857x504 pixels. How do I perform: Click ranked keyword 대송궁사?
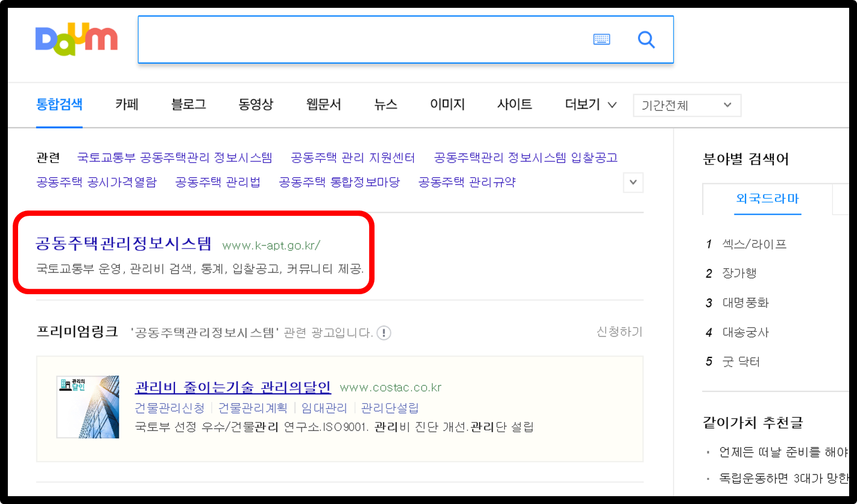[x=745, y=332]
